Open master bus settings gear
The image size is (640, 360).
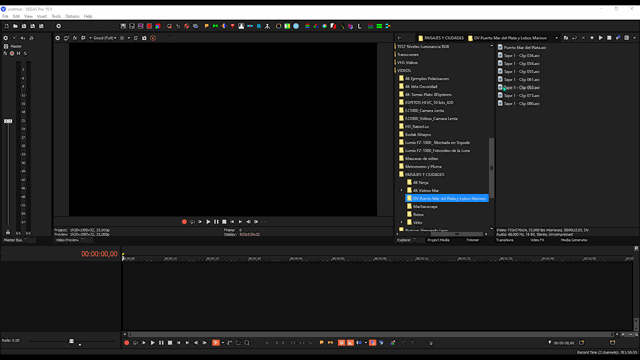click(5, 38)
